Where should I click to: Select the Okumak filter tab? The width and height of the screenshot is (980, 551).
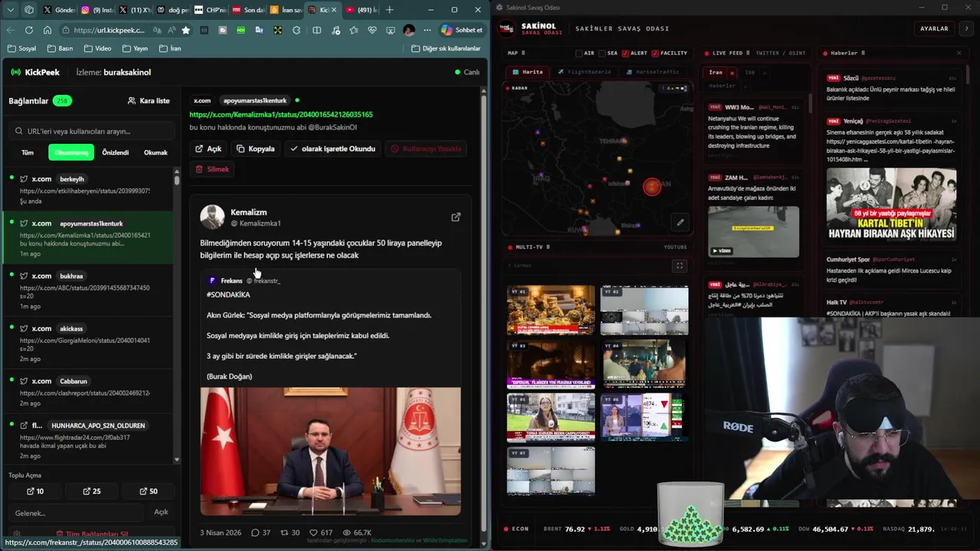point(155,152)
